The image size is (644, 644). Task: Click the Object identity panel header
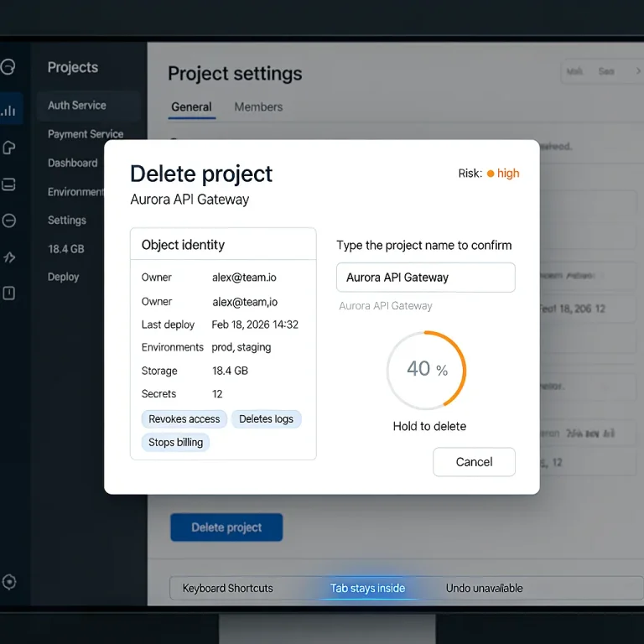[223, 245]
